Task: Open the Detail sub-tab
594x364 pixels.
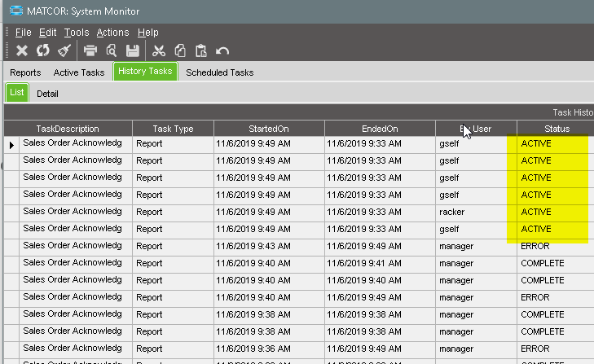Action: 47,94
